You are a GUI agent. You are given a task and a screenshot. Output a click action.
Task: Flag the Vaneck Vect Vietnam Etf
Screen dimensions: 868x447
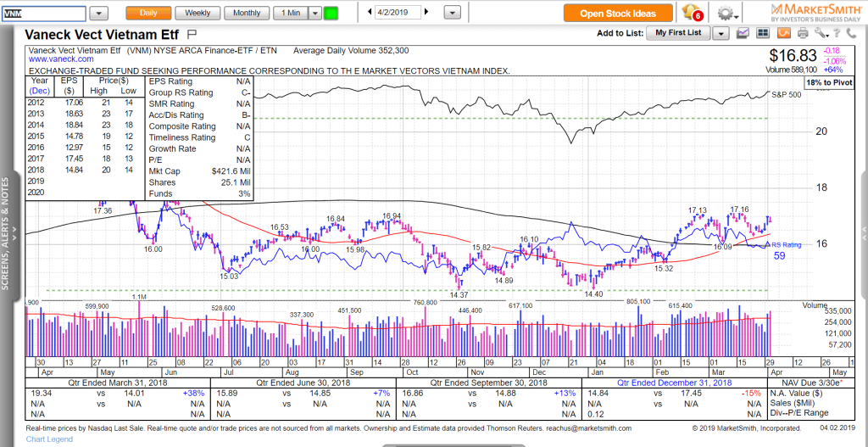point(192,34)
